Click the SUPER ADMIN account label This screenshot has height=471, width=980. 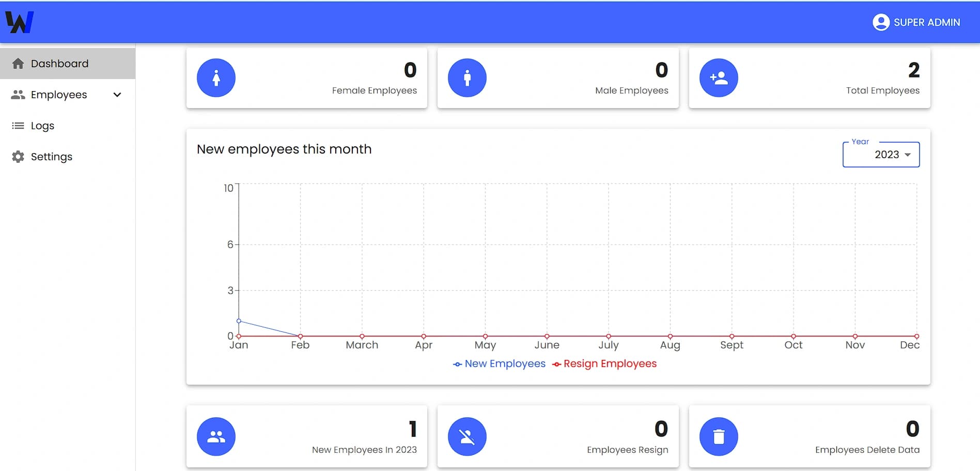(927, 22)
